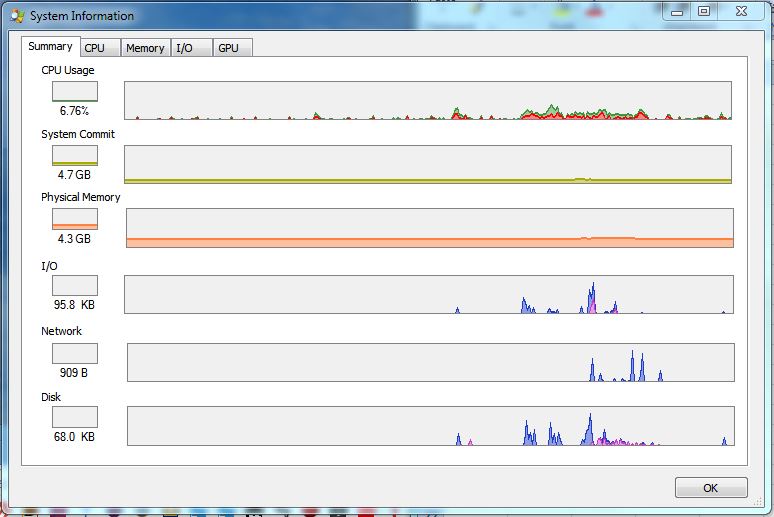Click the System Information title text
774x517 pixels.
[82, 16]
